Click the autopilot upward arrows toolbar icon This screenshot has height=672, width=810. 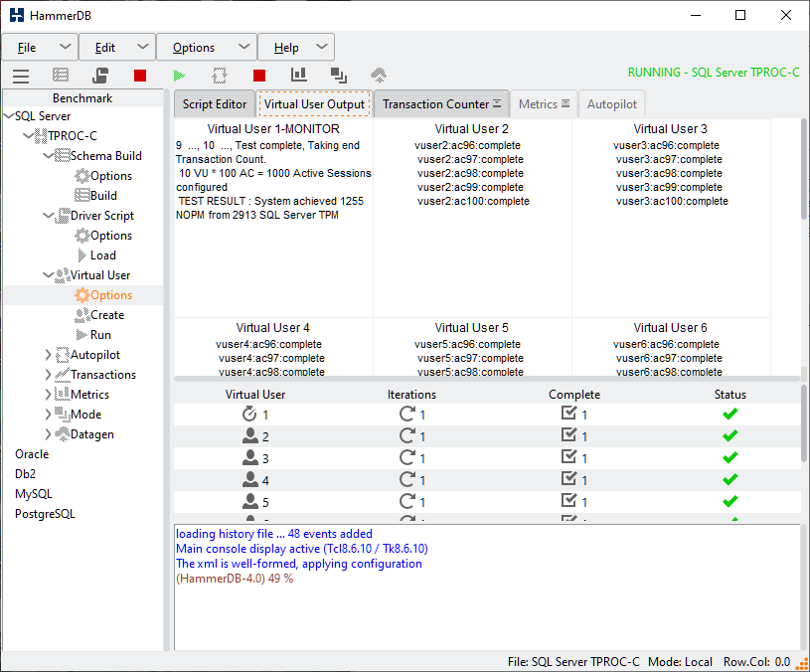(378, 76)
